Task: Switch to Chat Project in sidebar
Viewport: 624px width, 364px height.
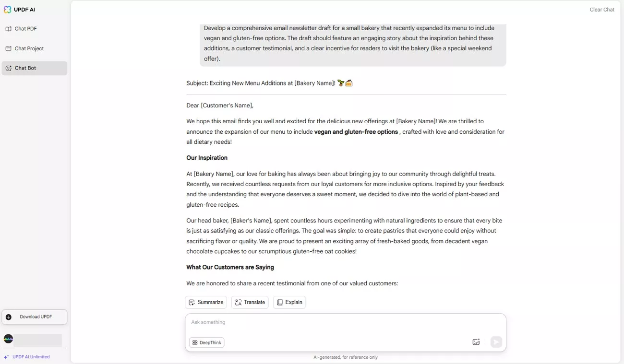Action: (x=29, y=48)
